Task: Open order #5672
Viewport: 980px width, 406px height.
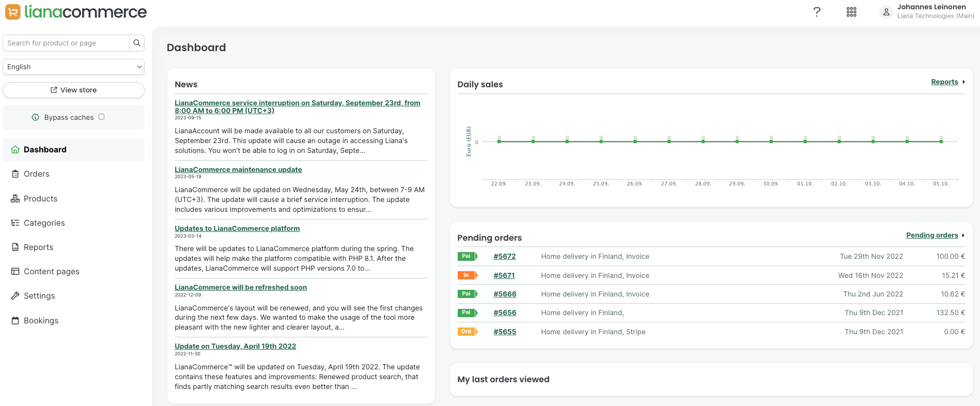Action: [x=505, y=256]
